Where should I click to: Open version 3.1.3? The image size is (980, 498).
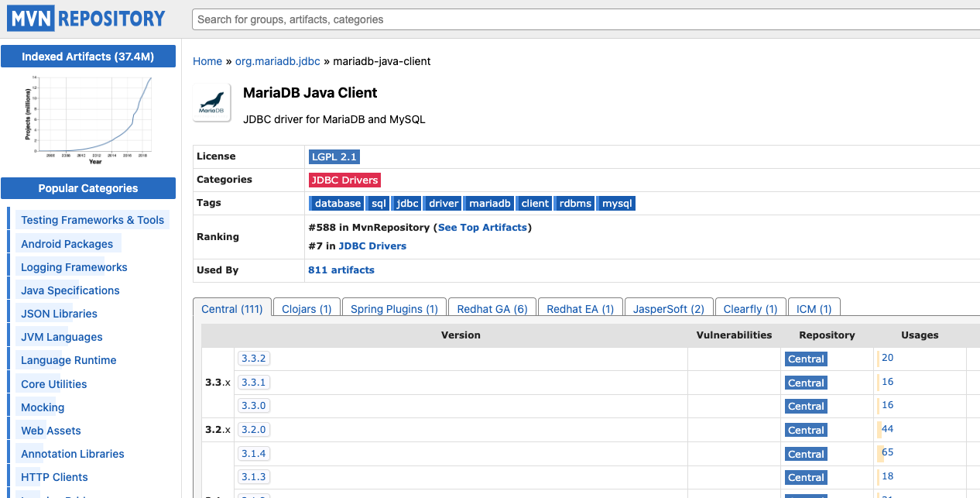[254, 477]
